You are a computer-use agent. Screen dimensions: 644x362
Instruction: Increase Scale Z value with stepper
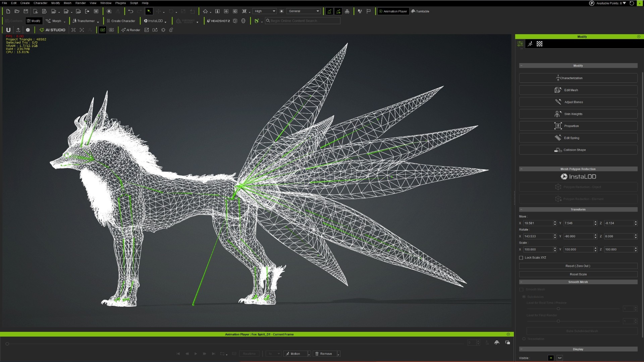click(636, 248)
